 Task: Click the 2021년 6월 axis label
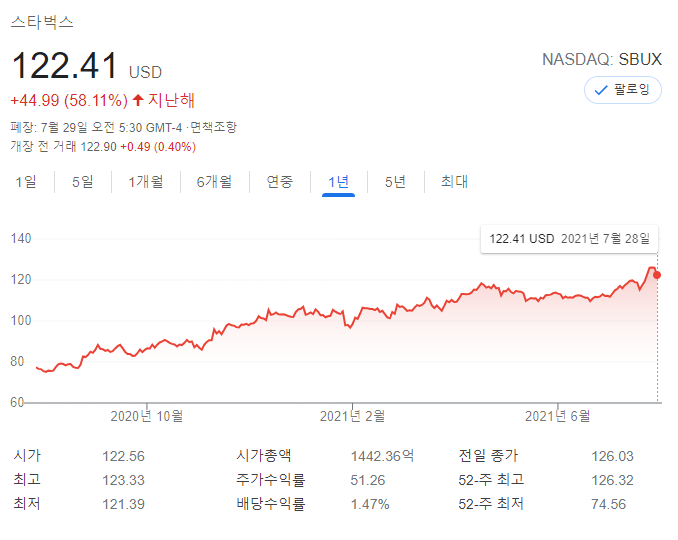pos(557,416)
